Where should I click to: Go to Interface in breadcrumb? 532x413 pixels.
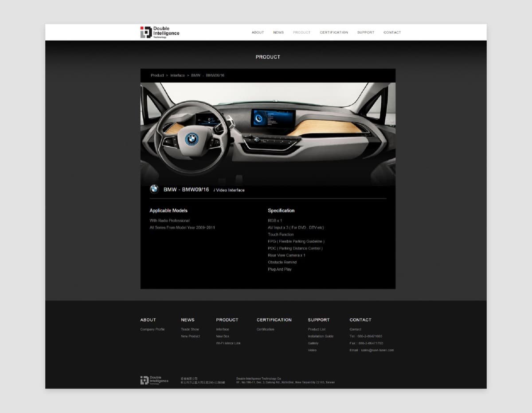(177, 75)
